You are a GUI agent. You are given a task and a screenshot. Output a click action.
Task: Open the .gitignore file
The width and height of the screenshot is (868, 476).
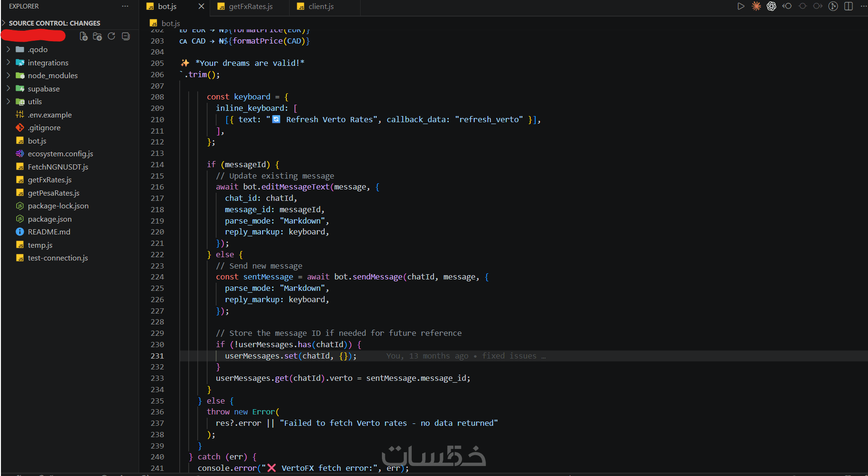(x=44, y=127)
